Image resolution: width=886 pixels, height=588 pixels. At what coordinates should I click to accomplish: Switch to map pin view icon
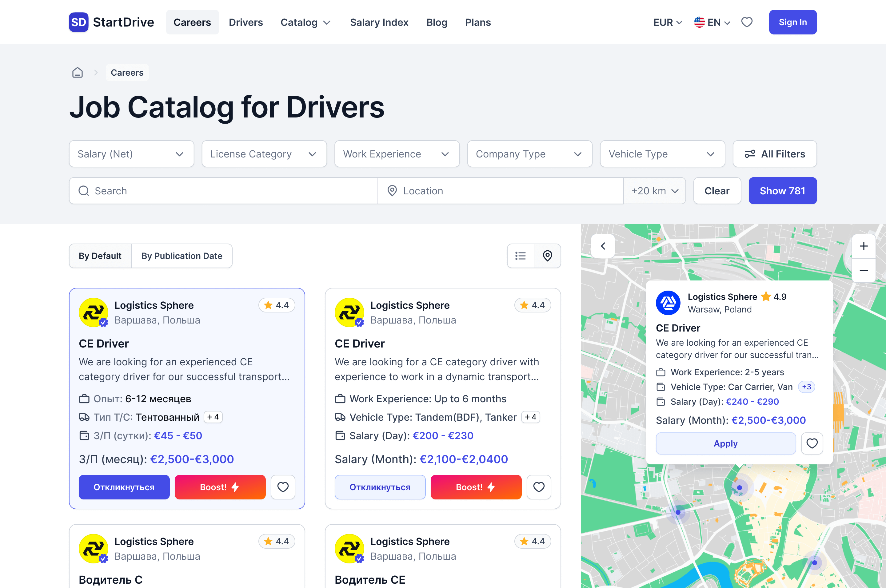tap(547, 256)
